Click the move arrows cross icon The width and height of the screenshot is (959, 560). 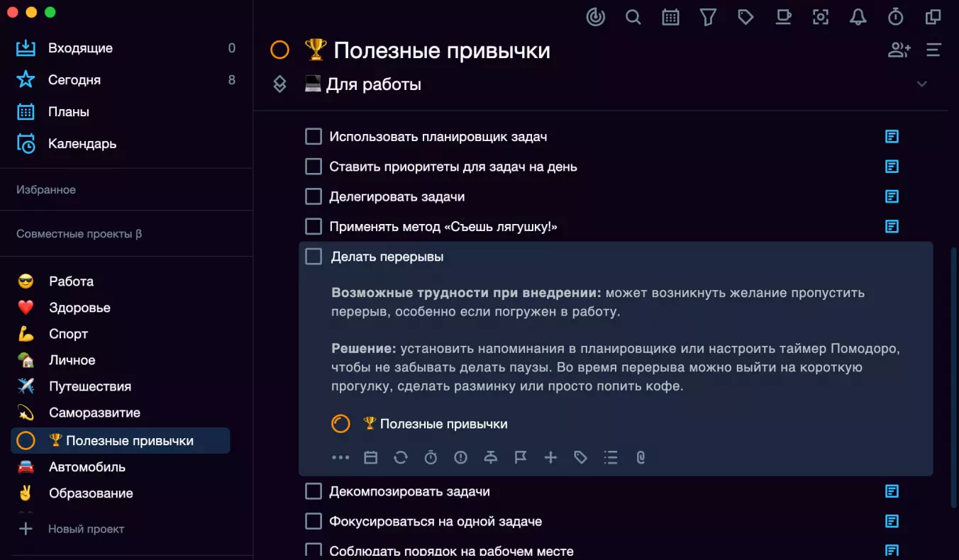pos(550,458)
